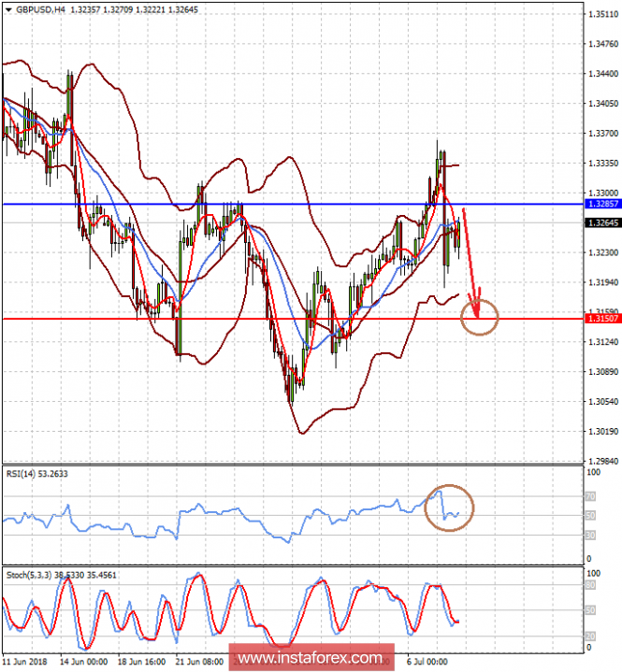Viewport: 622px width, 672px height.
Task: Select the Stochastic 80 level marker
Action: point(589,586)
